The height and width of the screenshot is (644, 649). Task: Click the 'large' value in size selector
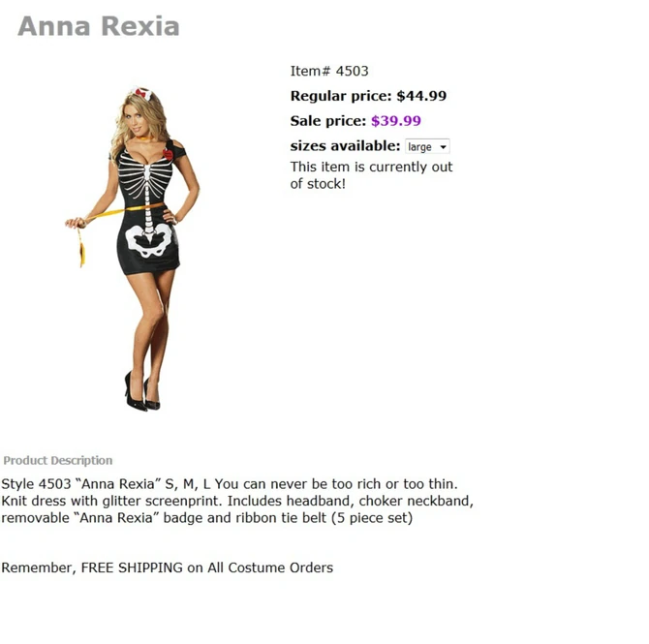(x=419, y=147)
